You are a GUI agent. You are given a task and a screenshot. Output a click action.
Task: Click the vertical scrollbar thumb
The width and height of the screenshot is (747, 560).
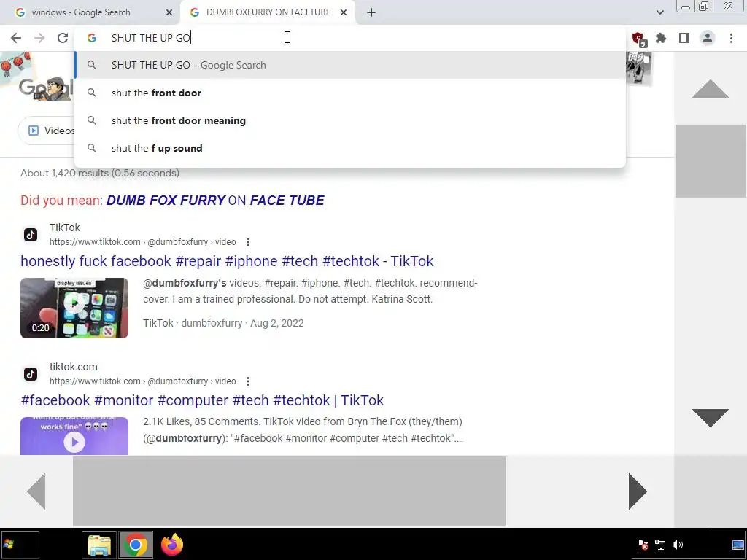pyautogui.click(x=711, y=161)
